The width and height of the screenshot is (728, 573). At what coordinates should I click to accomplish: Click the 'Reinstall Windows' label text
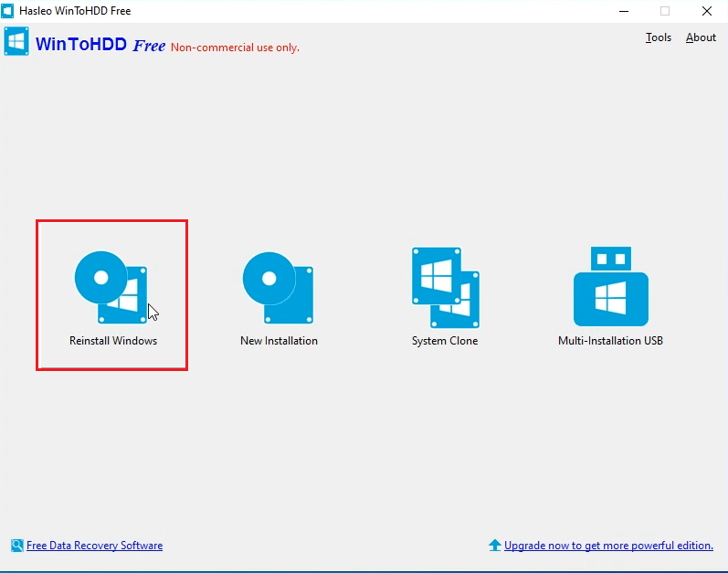click(113, 340)
